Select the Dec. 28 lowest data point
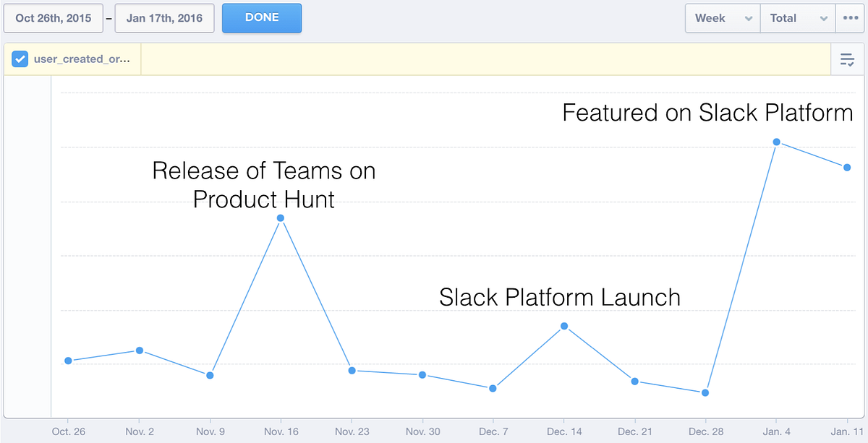The width and height of the screenshot is (868, 443). [x=705, y=392]
